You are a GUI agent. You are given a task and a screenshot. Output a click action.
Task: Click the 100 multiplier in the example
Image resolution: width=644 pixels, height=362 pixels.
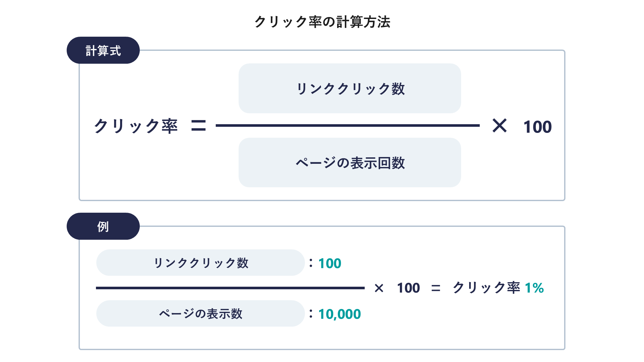coord(408,288)
